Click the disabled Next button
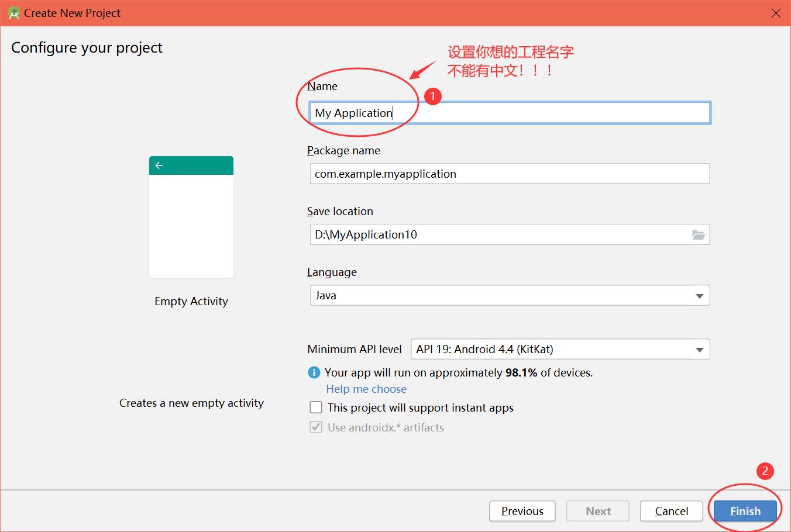Screen dimensions: 791x532 [598, 511]
